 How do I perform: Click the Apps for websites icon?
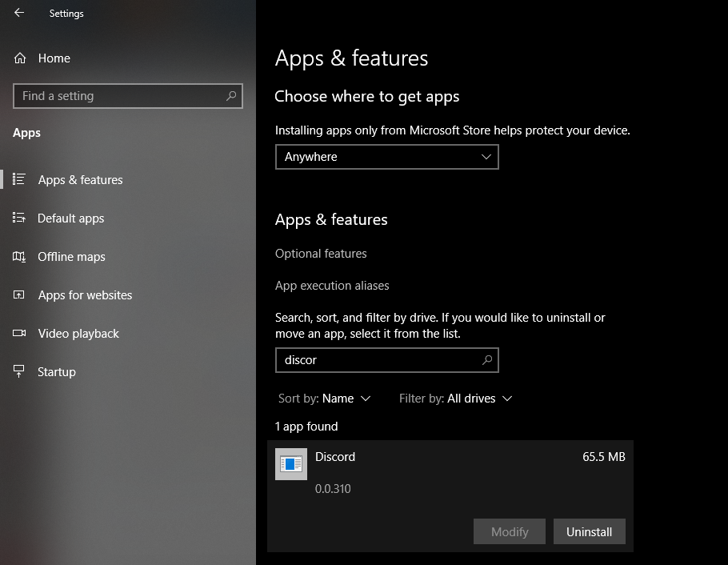(19, 295)
